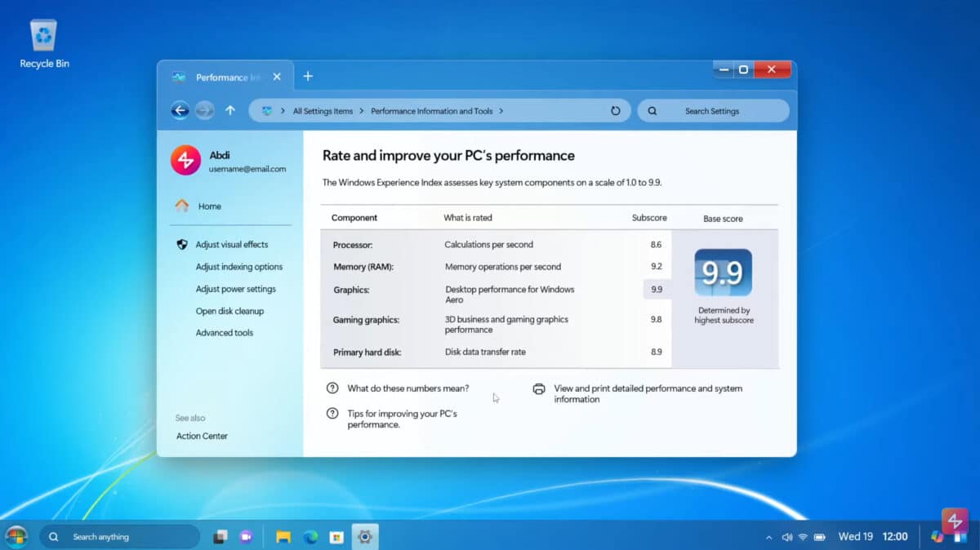Show hidden icons in the system tray

(x=768, y=536)
